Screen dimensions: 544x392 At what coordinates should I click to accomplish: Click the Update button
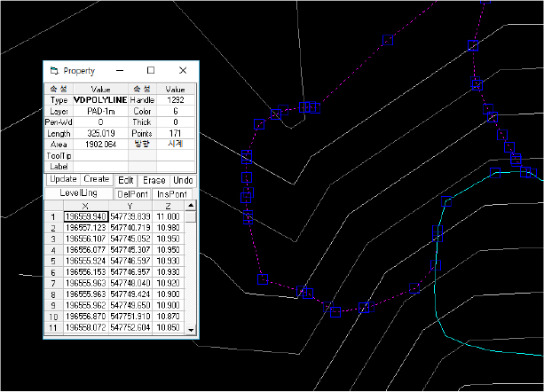click(x=63, y=179)
